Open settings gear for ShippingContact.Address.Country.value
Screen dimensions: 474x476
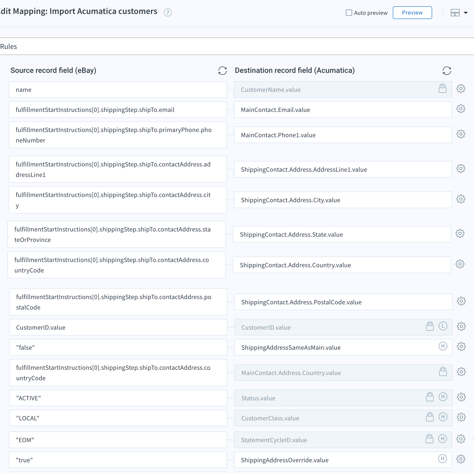coord(460,264)
